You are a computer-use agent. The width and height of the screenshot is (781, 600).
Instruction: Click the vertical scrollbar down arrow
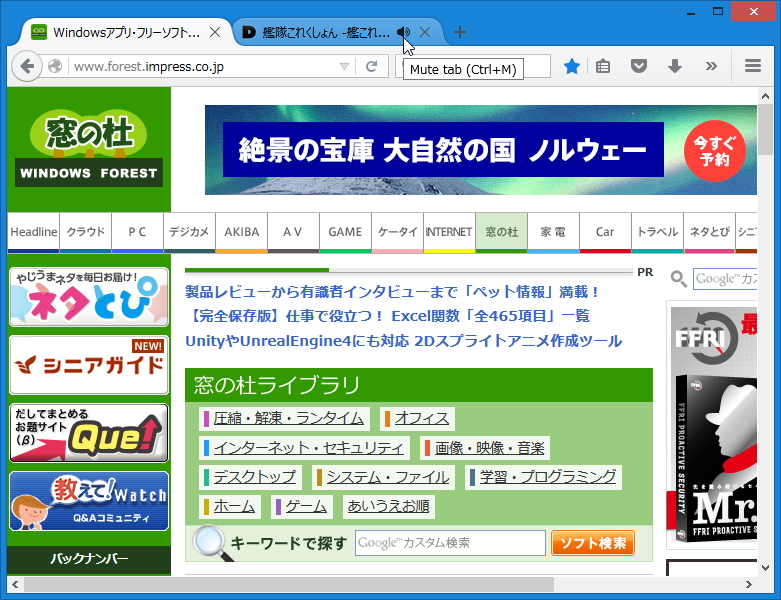coord(765,568)
